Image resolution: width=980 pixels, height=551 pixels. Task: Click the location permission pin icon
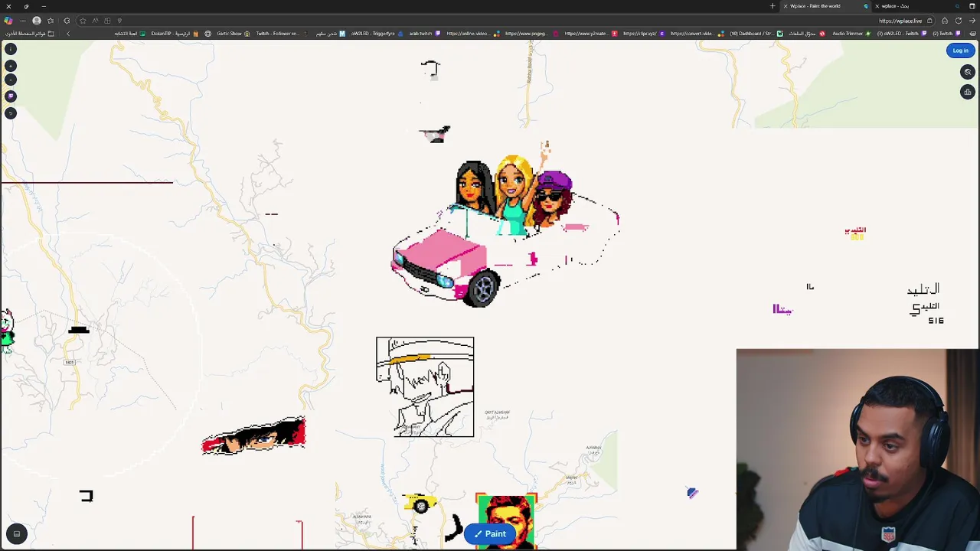pos(119,21)
